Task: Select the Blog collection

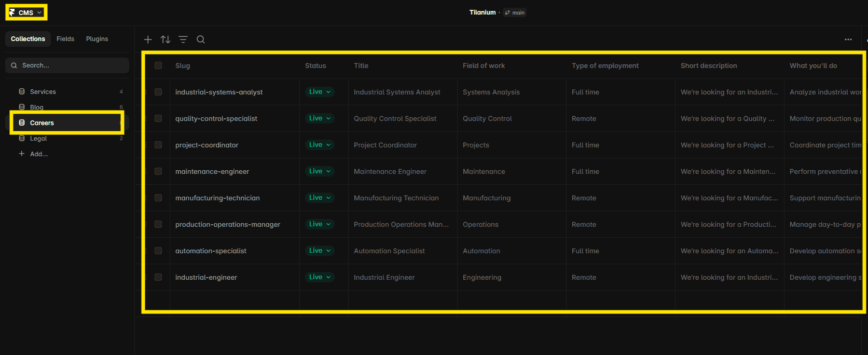Action: 67,107
